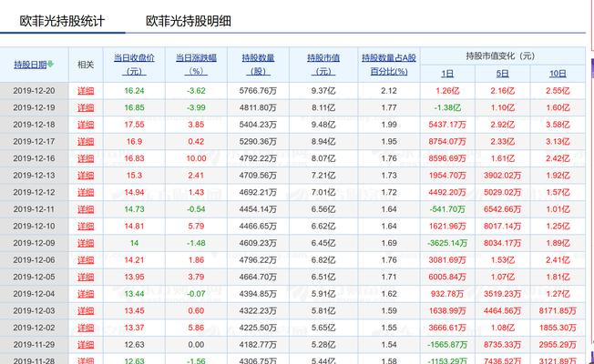Viewport: 594px width, 364px height.
Task: Sort by 10日 market value change
Action: pos(558,74)
